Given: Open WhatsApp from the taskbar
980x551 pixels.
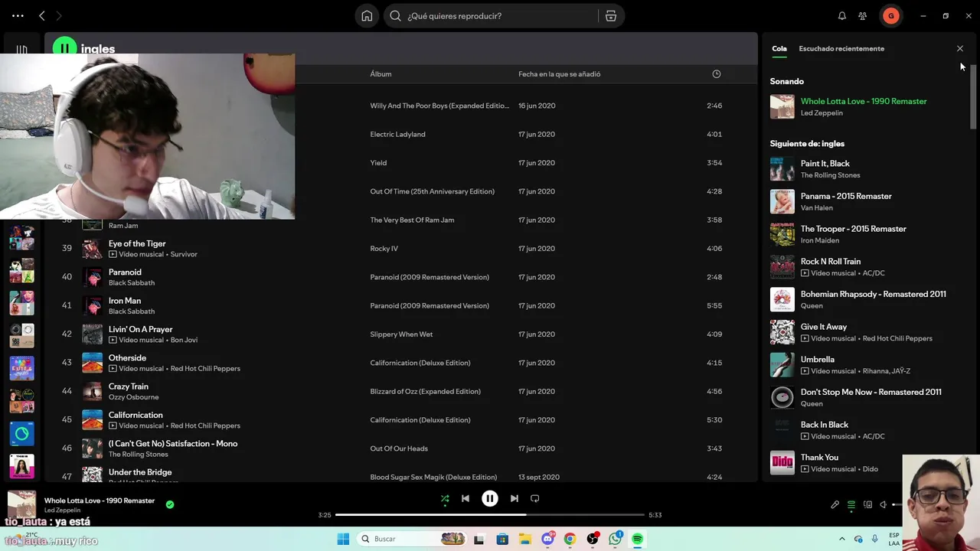Looking at the screenshot, I should (615, 539).
